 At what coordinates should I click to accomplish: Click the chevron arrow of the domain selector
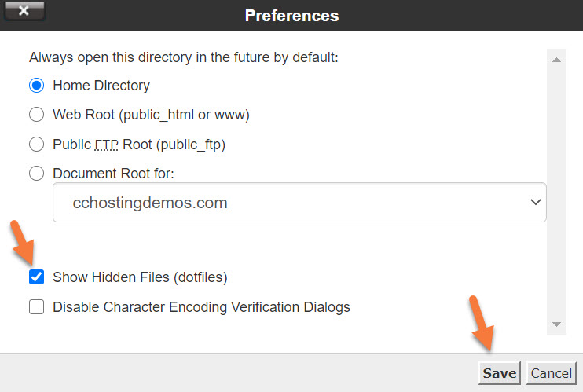click(536, 203)
